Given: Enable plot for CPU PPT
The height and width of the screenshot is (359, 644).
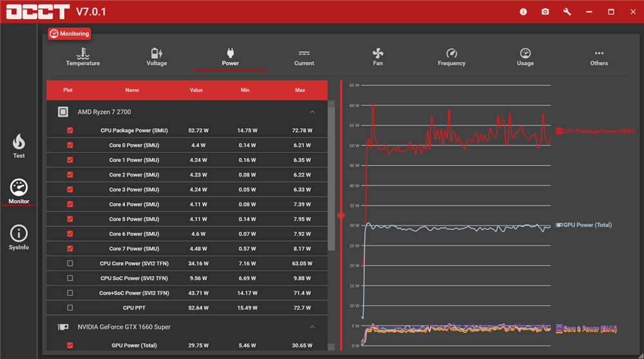Looking at the screenshot, I should pyautogui.click(x=70, y=307).
